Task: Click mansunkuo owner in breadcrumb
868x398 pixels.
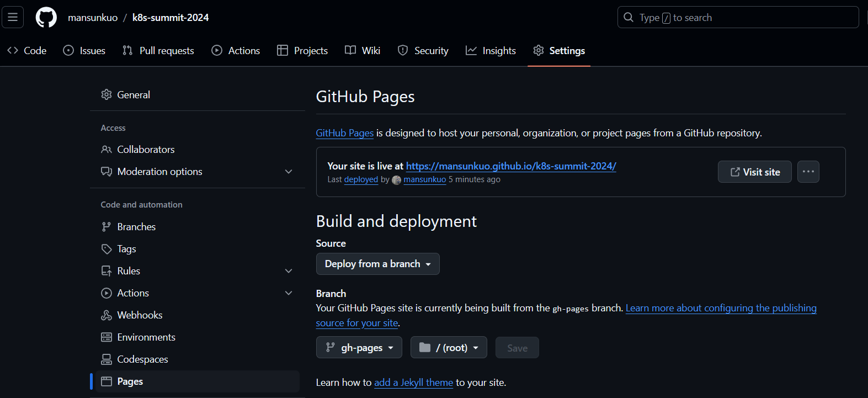Action: (93, 18)
